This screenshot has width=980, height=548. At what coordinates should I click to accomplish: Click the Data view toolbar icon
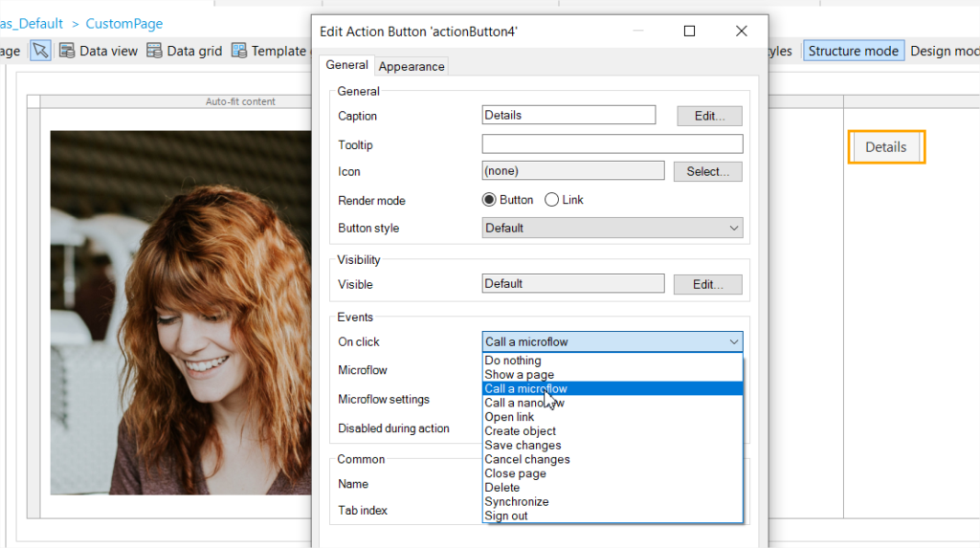click(67, 51)
